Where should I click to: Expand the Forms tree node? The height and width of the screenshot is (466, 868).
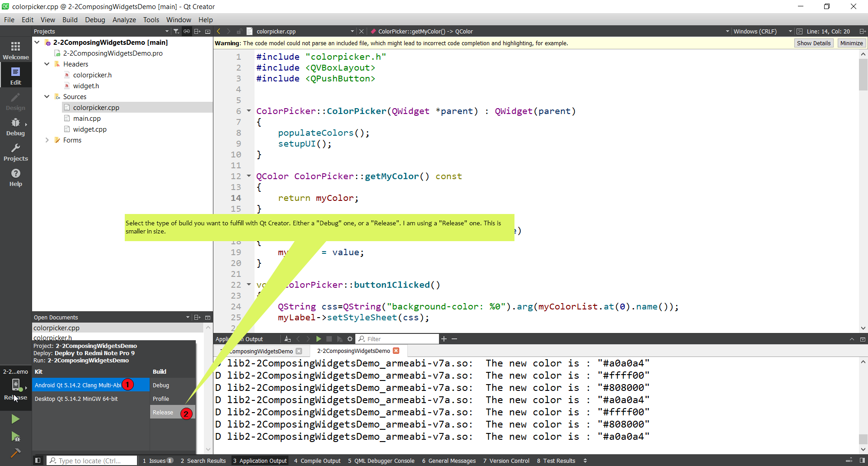pos(47,140)
